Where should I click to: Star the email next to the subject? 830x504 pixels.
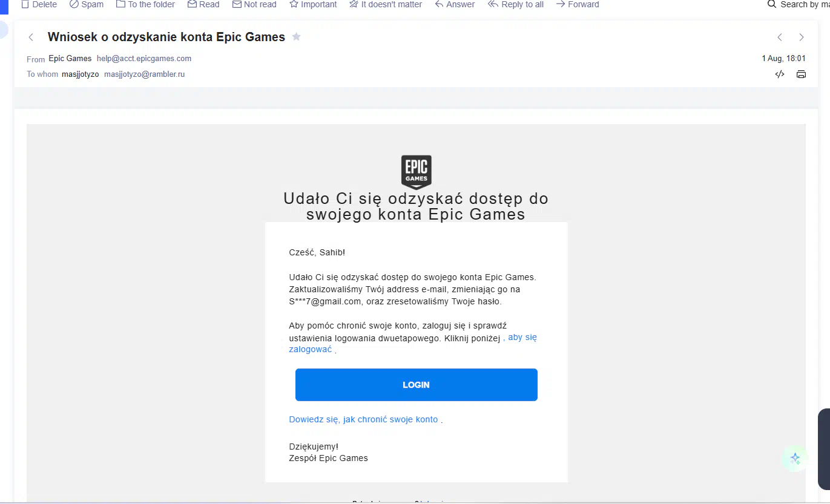tap(296, 37)
